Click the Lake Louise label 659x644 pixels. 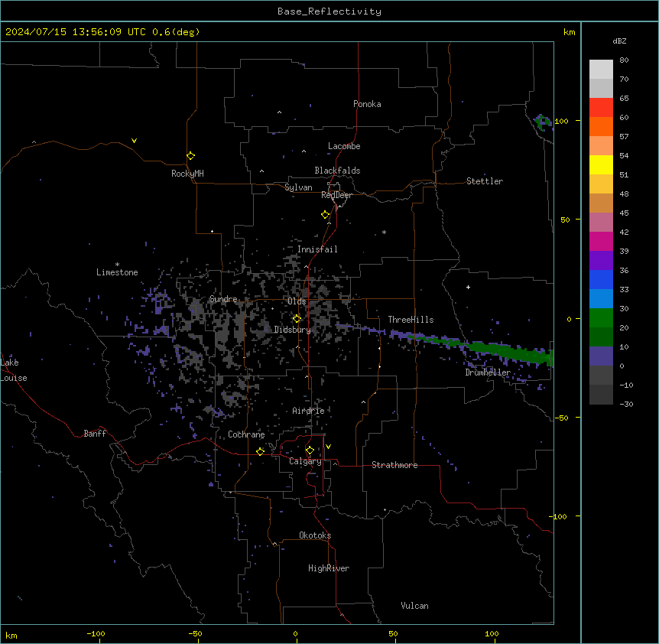tap(14, 370)
